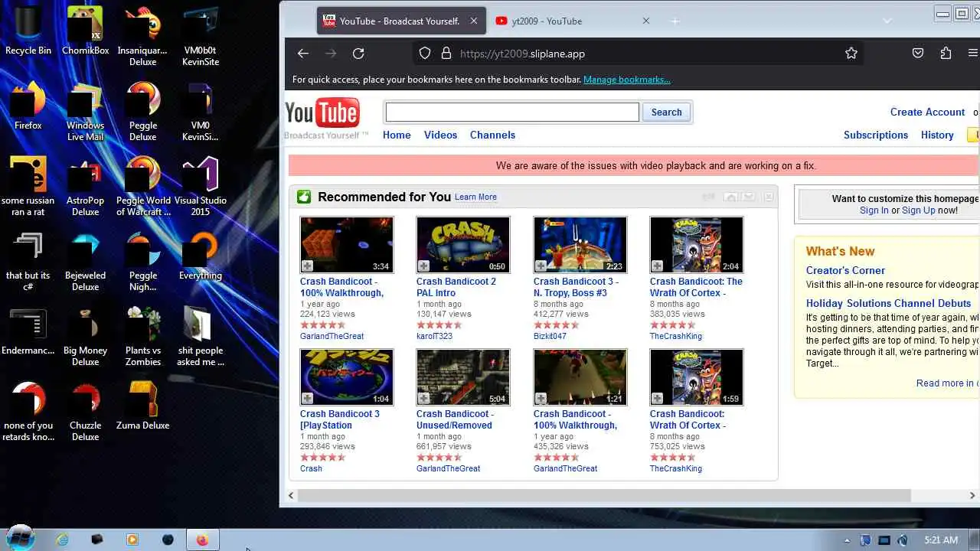The image size is (980, 551).
Task: Open Creator's Corner link
Action: pyautogui.click(x=845, y=270)
